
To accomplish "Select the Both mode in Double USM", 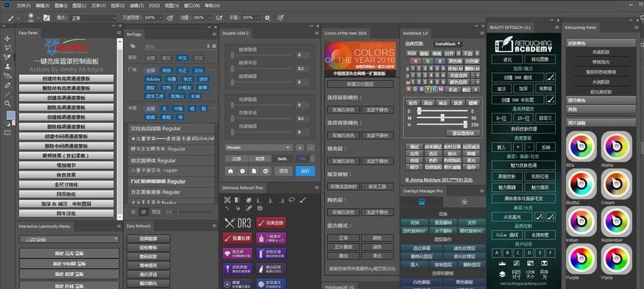I will (283, 159).
